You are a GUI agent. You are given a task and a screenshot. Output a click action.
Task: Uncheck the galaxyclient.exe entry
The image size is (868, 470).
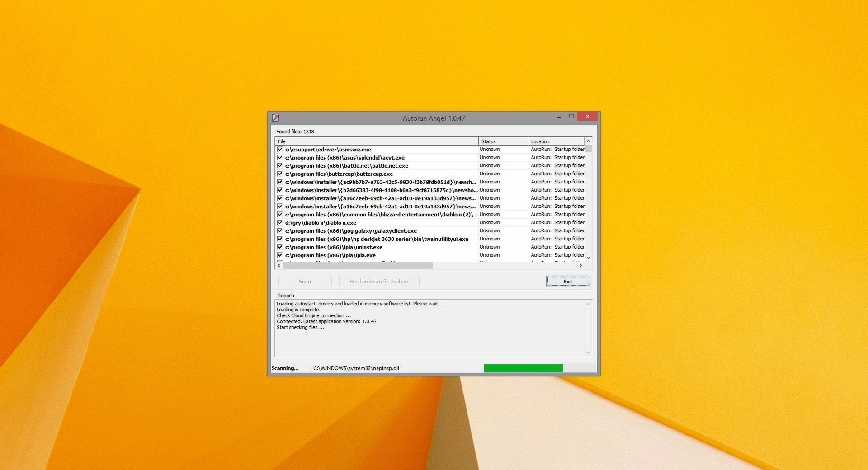(280, 230)
